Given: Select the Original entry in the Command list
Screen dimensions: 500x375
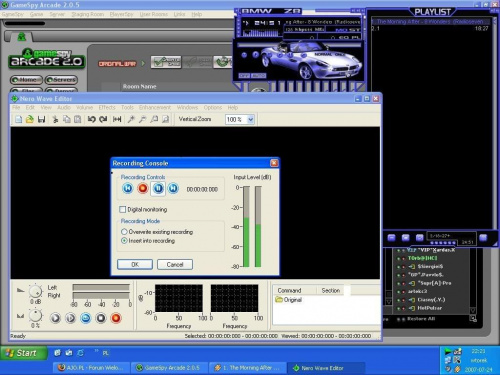Looking at the screenshot, I should tap(289, 300).
